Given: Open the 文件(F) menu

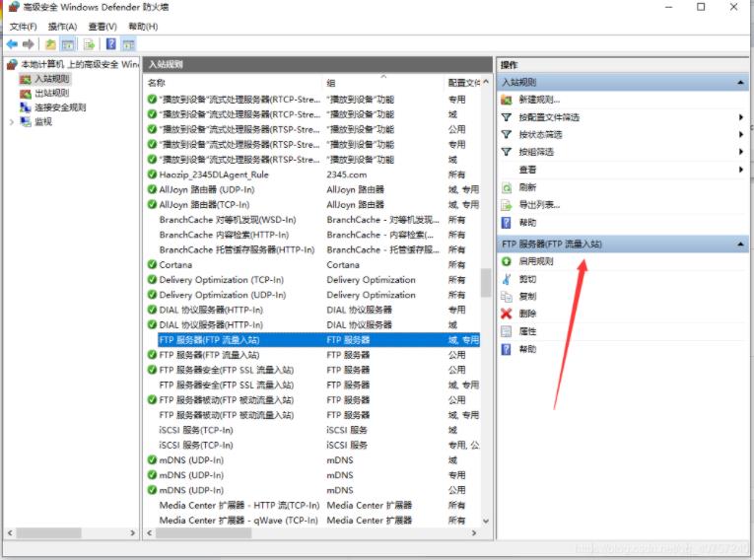Looking at the screenshot, I should (x=23, y=27).
